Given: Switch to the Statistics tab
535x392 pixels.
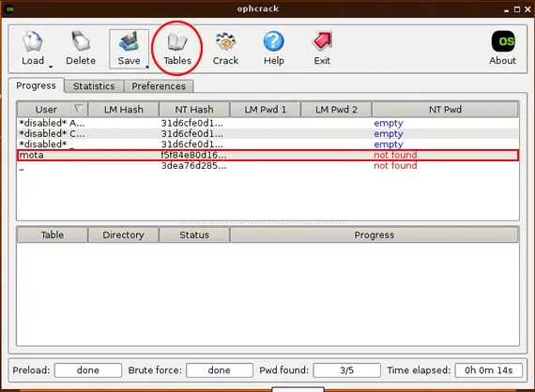Looking at the screenshot, I should click(x=94, y=86).
